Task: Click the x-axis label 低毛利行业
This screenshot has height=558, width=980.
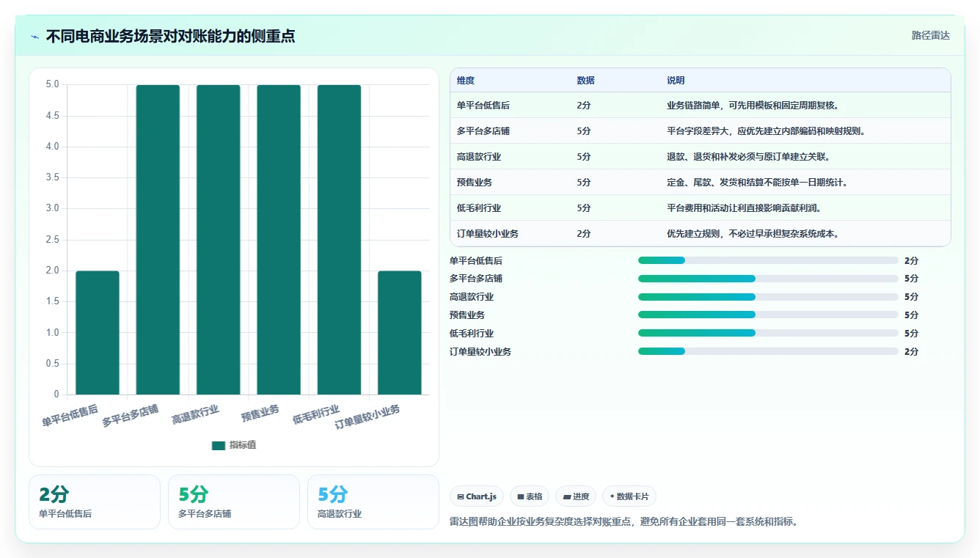Action: click(x=316, y=414)
